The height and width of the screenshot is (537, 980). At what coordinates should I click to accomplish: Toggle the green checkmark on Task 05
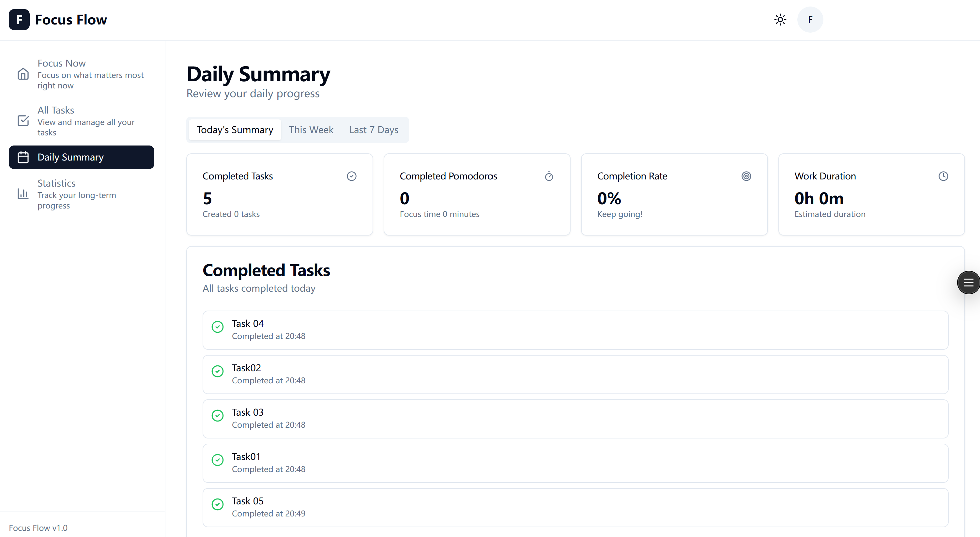(217, 504)
